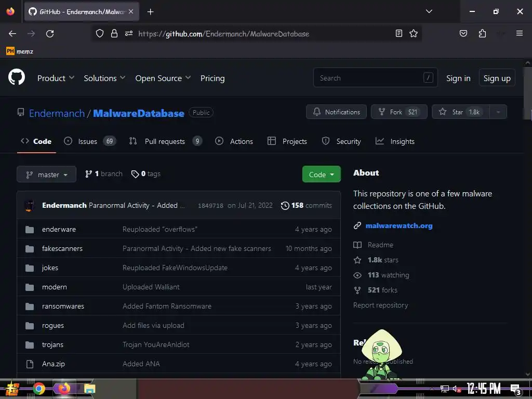
Task: Jump to the Readme link in About
Action: 374,245
